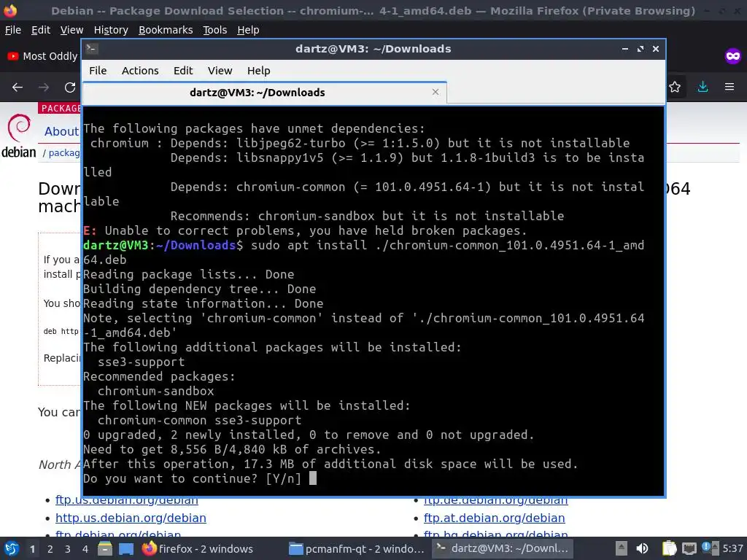This screenshot has height=560, width=747.
Task: Open Firefox Edit menu
Action: click(41, 30)
